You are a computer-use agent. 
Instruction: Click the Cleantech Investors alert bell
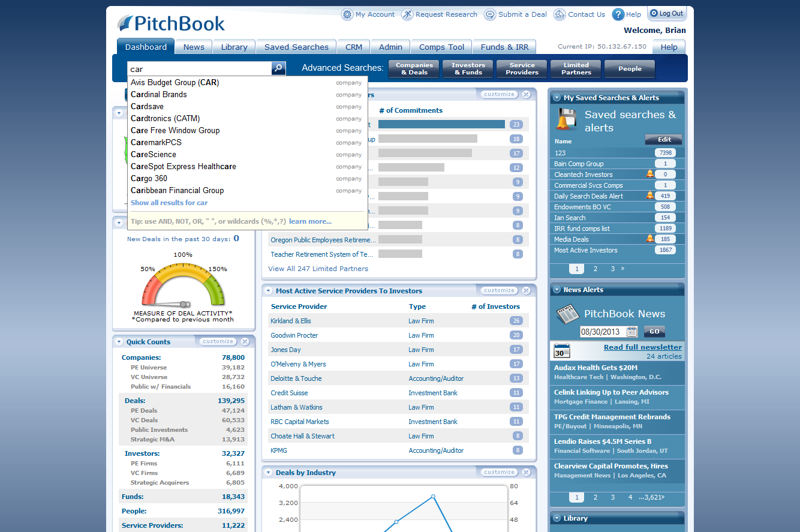click(x=649, y=174)
